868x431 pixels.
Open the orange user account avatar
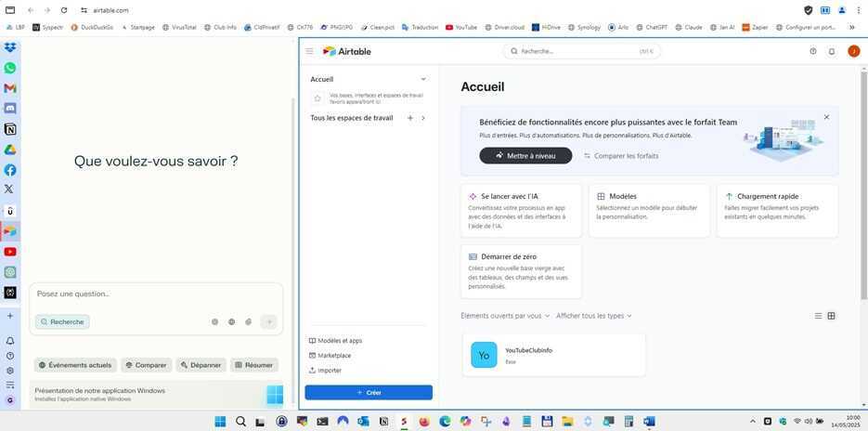853,51
